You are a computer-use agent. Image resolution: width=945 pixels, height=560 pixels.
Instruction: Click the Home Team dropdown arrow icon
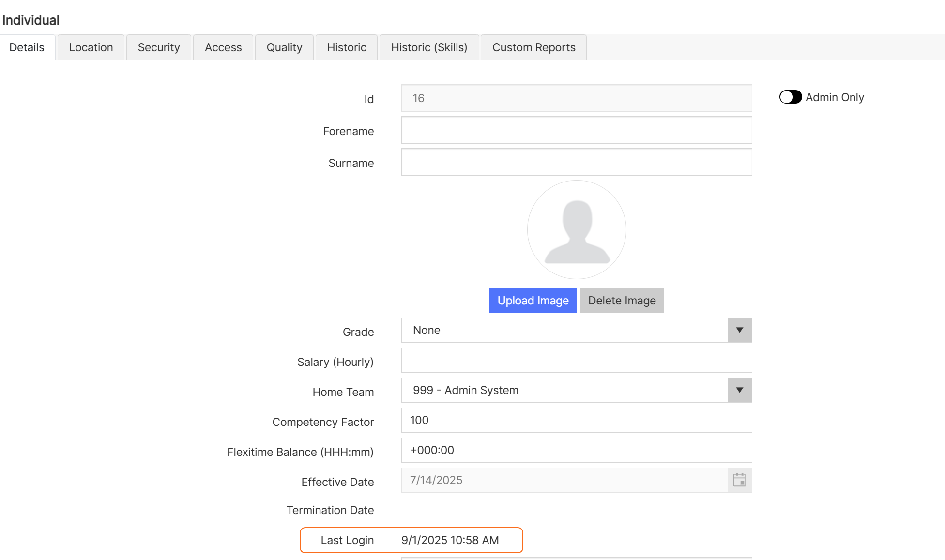(x=739, y=390)
